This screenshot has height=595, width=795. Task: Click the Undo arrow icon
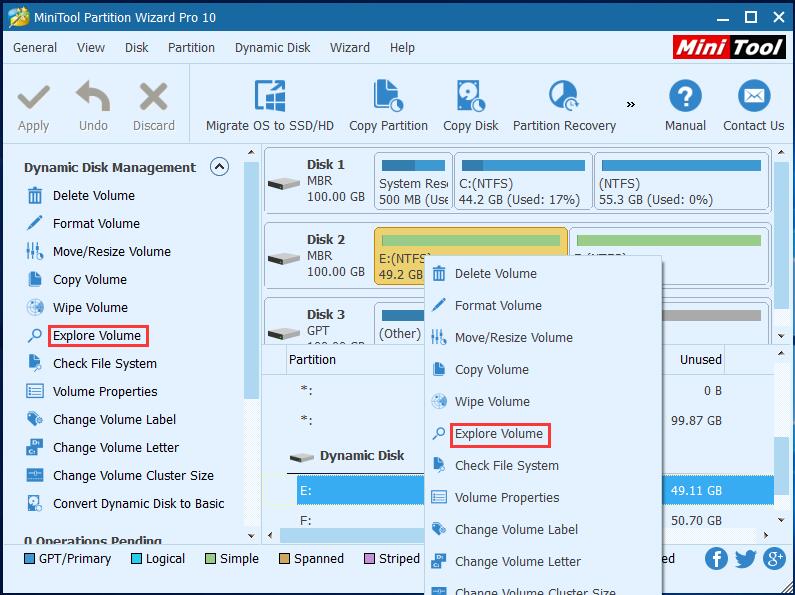tap(93, 96)
